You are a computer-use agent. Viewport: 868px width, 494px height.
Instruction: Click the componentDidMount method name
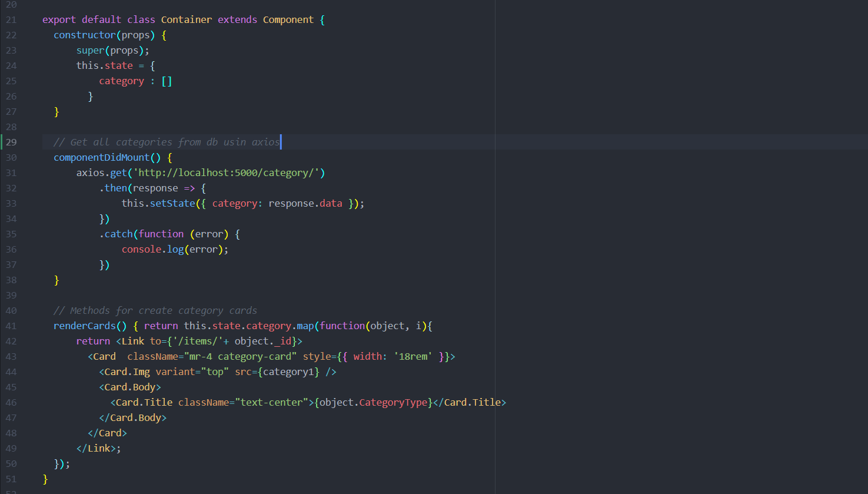[102, 157]
